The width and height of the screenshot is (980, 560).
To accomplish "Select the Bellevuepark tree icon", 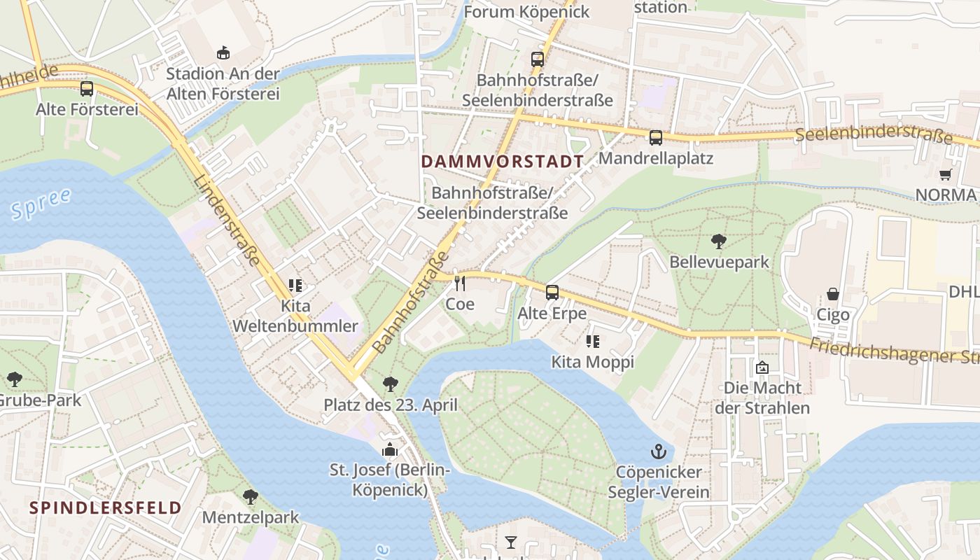I will [x=718, y=241].
